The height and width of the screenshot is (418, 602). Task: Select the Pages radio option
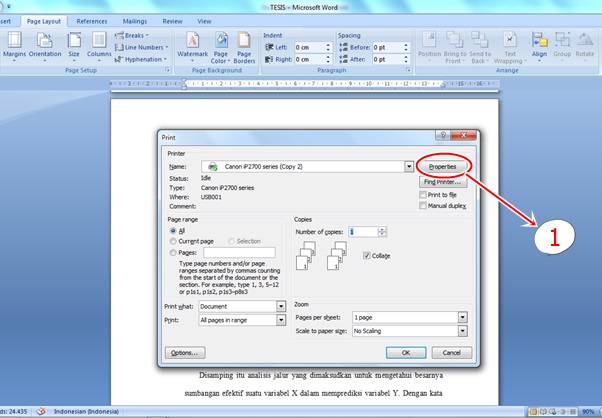pyautogui.click(x=173, y=253)
